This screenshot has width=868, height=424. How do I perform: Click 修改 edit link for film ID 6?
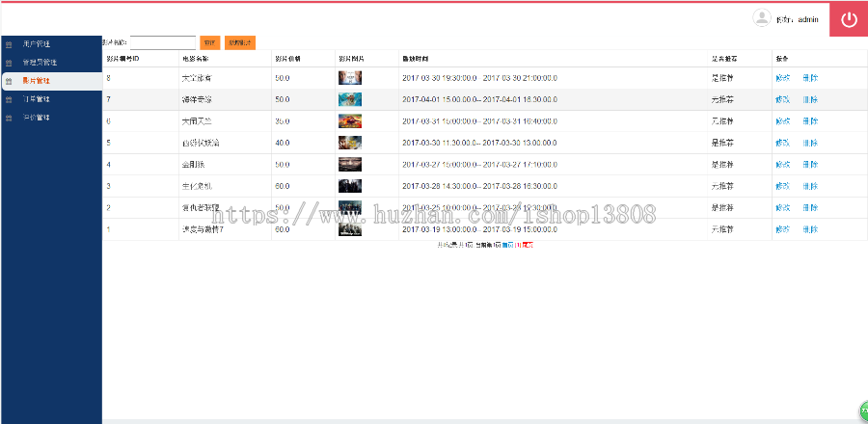click(x=783, y=121)
